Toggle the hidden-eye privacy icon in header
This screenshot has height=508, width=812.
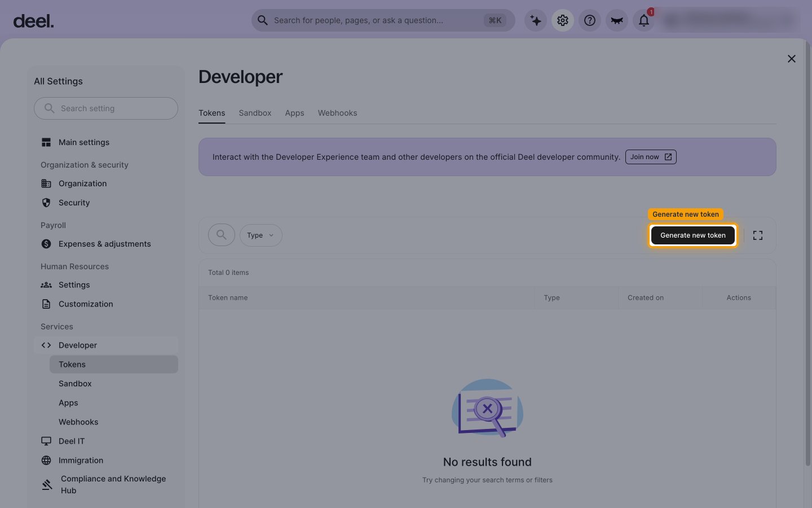coord(616,20)
